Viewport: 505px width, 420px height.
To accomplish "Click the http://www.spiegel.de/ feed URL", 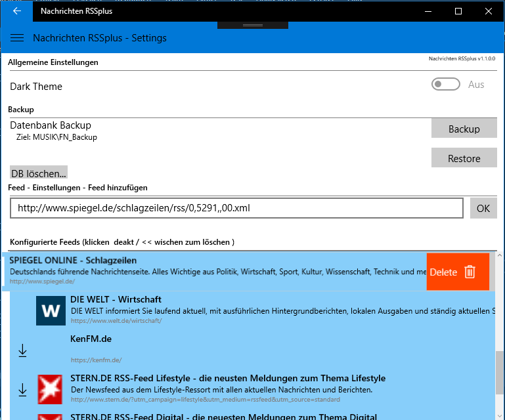I will [42, 282].
